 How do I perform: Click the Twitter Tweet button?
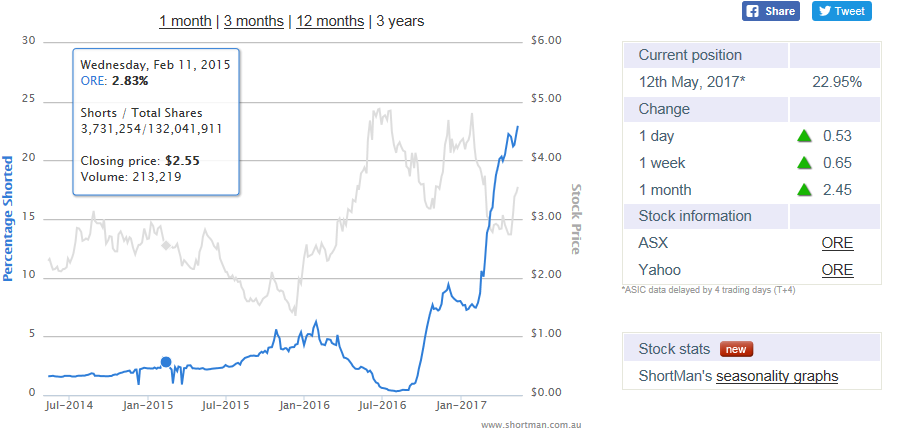tap(841, 11)
